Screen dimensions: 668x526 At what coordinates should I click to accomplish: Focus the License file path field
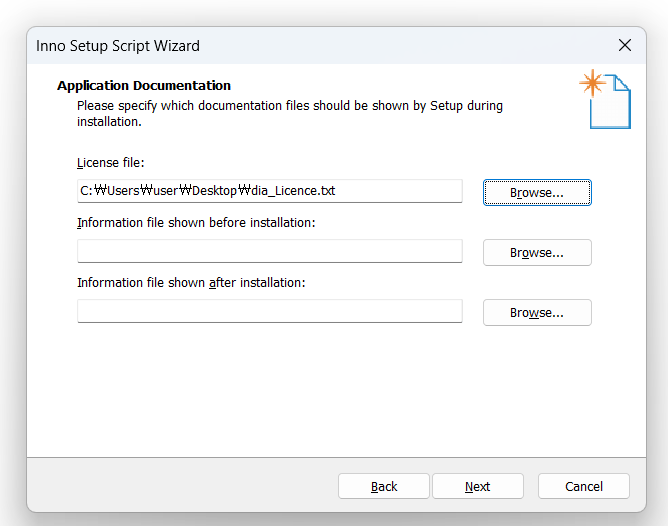coord(270,191)
